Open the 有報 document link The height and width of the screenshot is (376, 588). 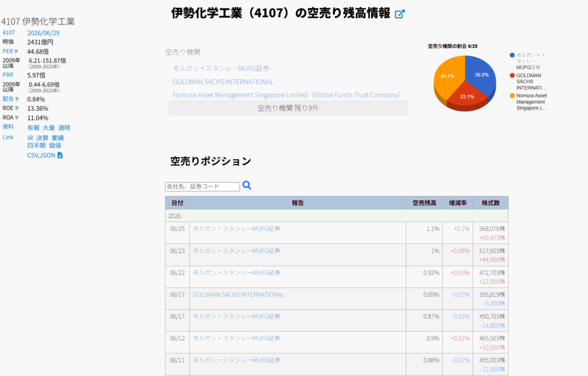pos(33,128)
